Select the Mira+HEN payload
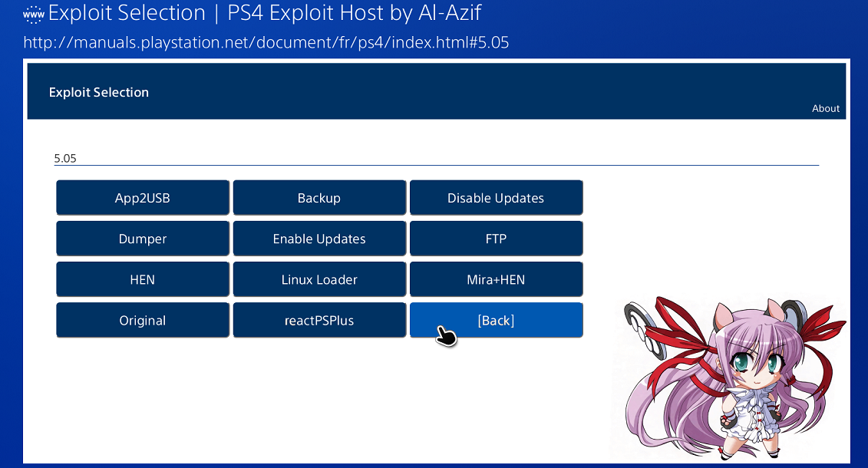Viewport: 868px width, 468px height. coord(496,279)
